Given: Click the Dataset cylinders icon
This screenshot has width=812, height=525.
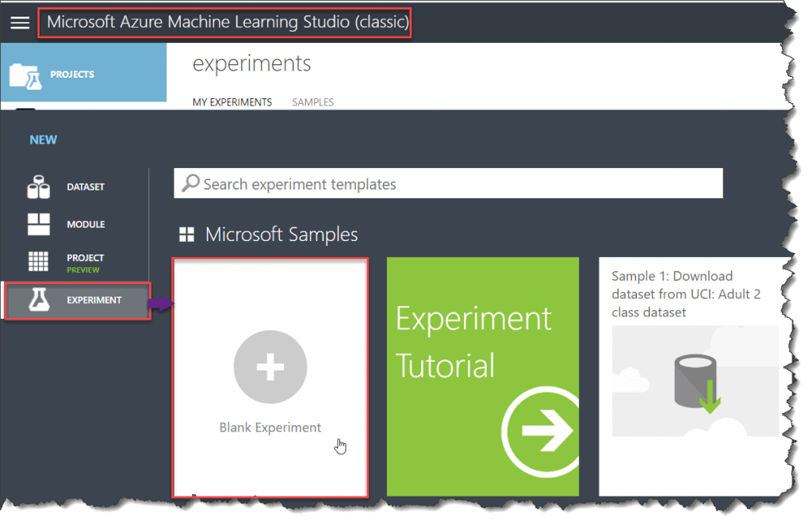Looking at the screenshot, I should click(38, 187).
